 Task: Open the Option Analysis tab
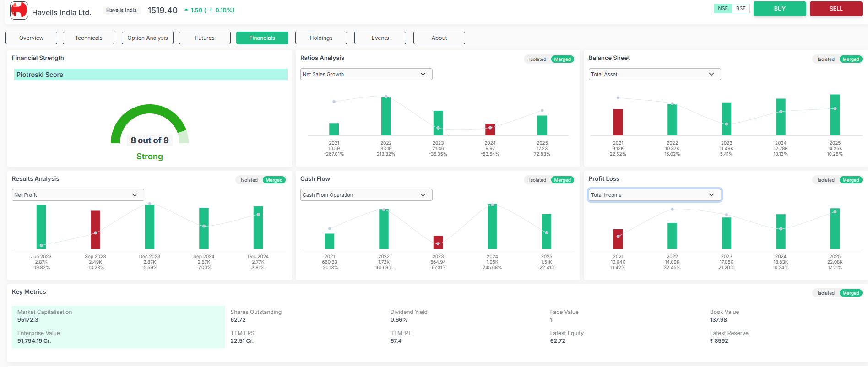tap(147, 38)
